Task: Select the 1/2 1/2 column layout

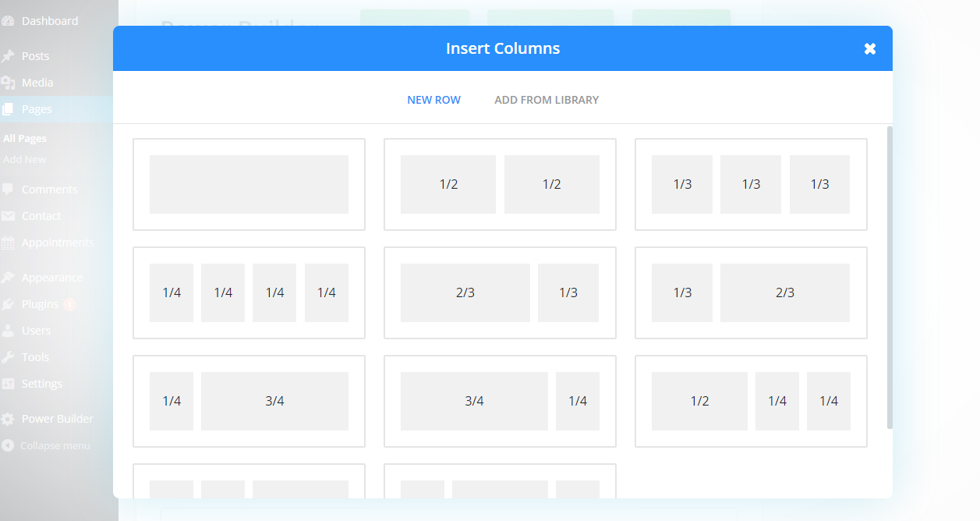Action: [500, 184]
